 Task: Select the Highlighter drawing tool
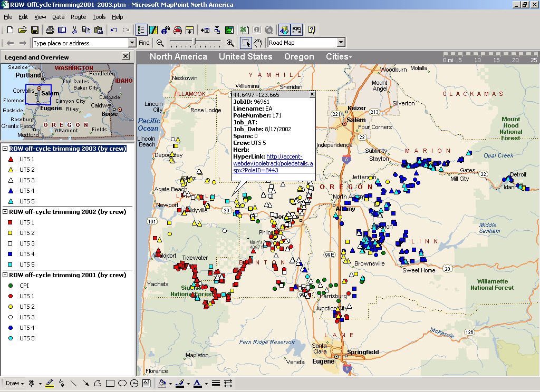50,384
